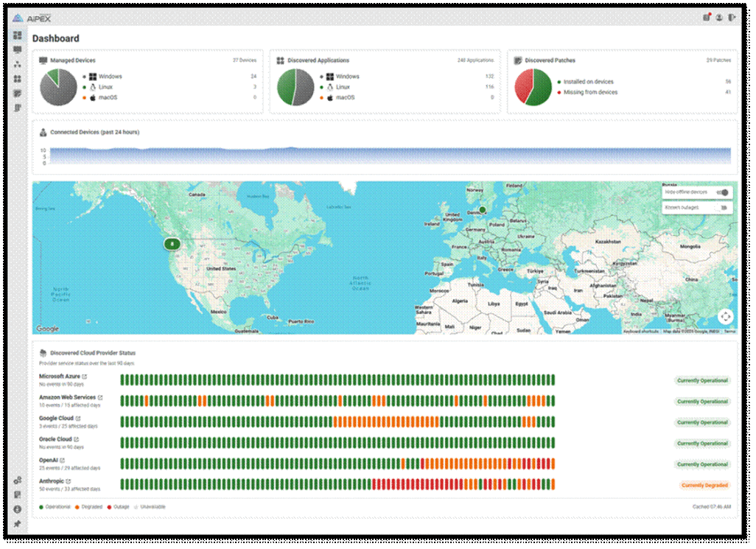The height and width of the screenshot is (549, 756).
Task: Open Google Cloud external link icon
Action: point(78,419)
